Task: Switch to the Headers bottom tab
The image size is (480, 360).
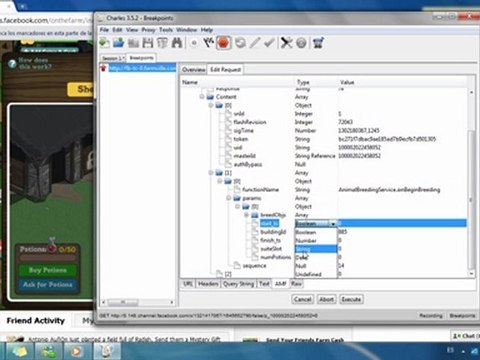Action: coord(208,284)
